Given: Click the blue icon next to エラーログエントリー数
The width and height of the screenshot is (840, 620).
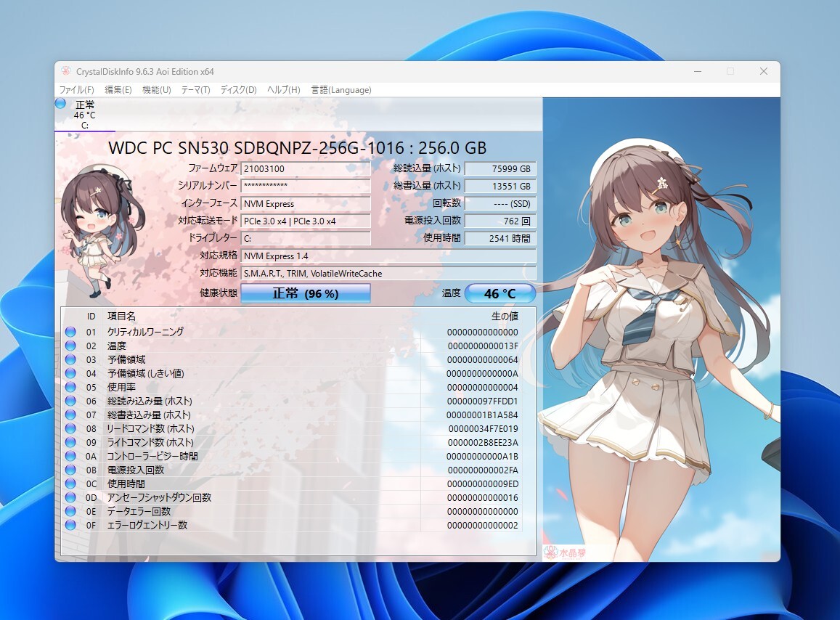Looking at the screenshot, I should [x=70, y=525].
